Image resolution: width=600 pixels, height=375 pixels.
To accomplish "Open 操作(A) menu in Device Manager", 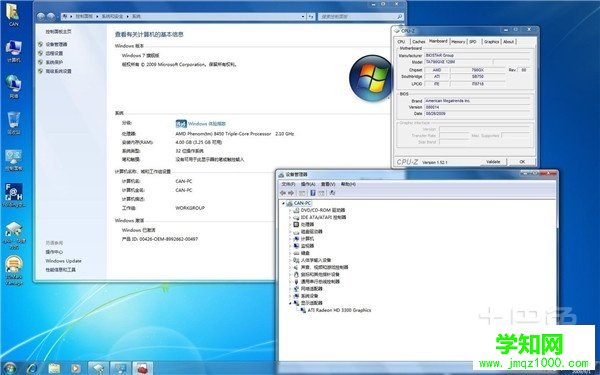I will click(308, 184).
